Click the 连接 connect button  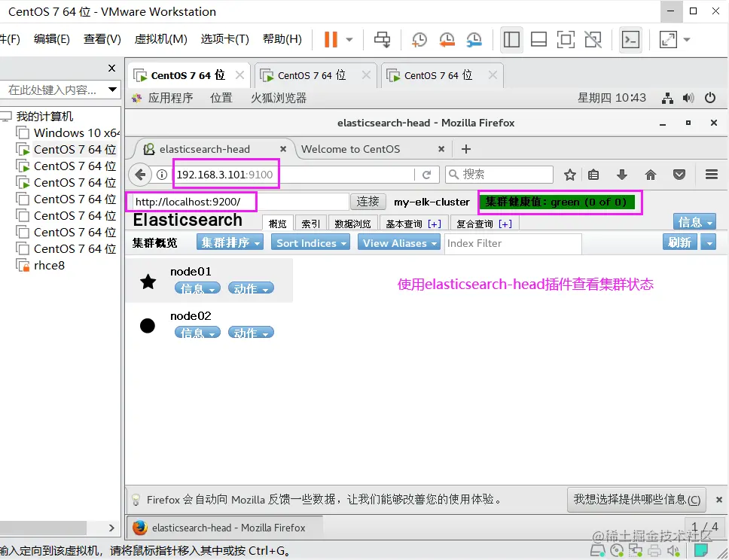click(x=368, y=202)
